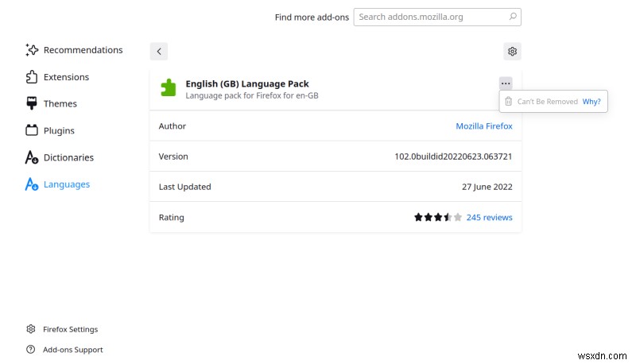Click the 27 June 2022 date
The width and height of the screenshot is (636, 364).
pyautogui.click(x=487, y=187)
